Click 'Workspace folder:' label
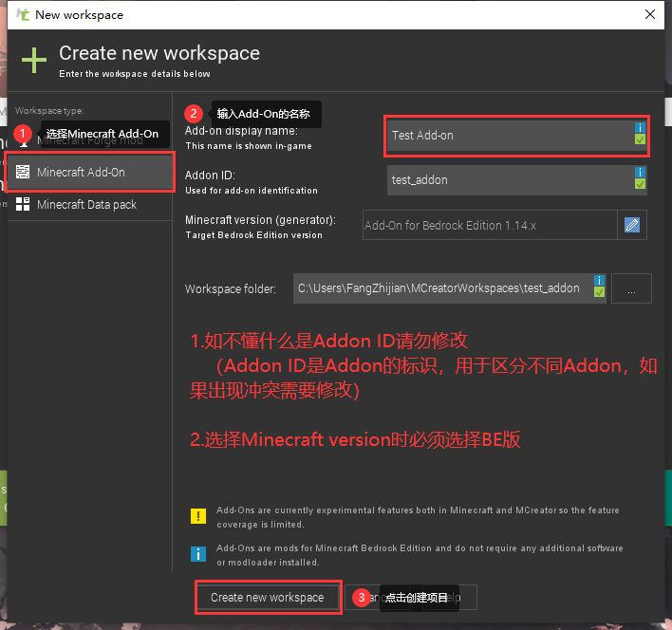The height and width of the screenshot is (630, 672). click(230, 289)
